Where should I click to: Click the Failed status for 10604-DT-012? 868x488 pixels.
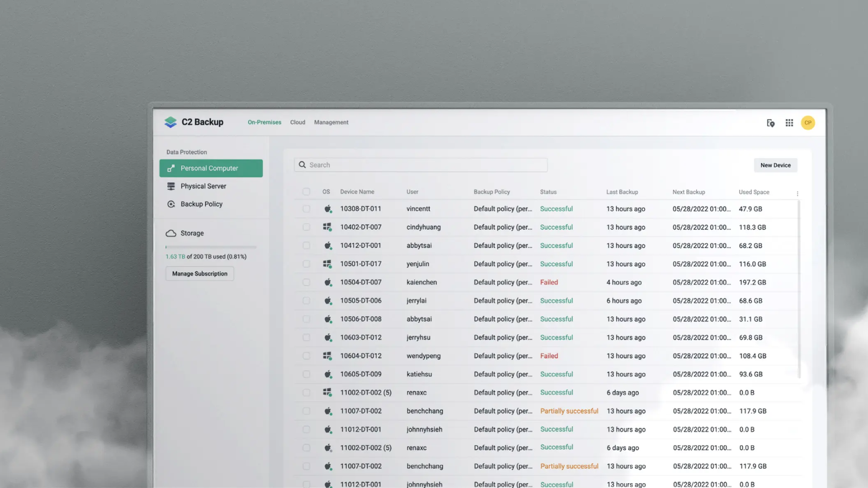[x=549, y=356]
